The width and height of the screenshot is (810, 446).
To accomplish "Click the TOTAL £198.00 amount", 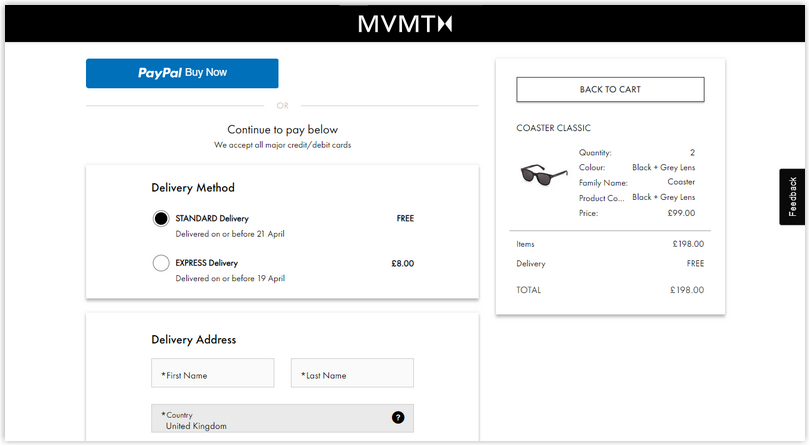I will [687, 290].
